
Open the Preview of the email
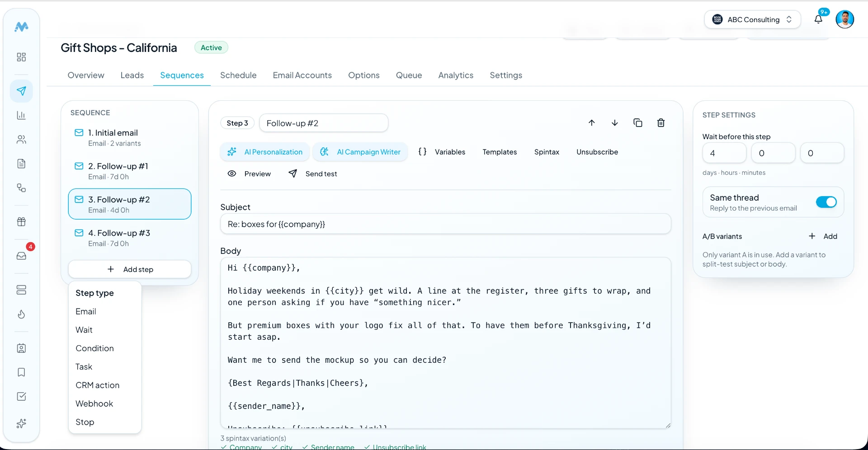click(249, 174)
